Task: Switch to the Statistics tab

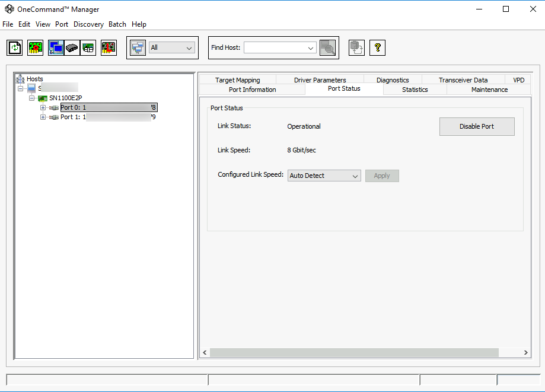Action: [415, 90]
